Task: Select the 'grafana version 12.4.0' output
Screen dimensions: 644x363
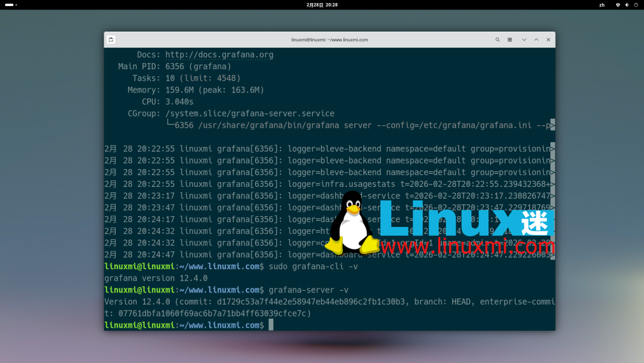Action: pyautogui.click(x=156, y=278)
